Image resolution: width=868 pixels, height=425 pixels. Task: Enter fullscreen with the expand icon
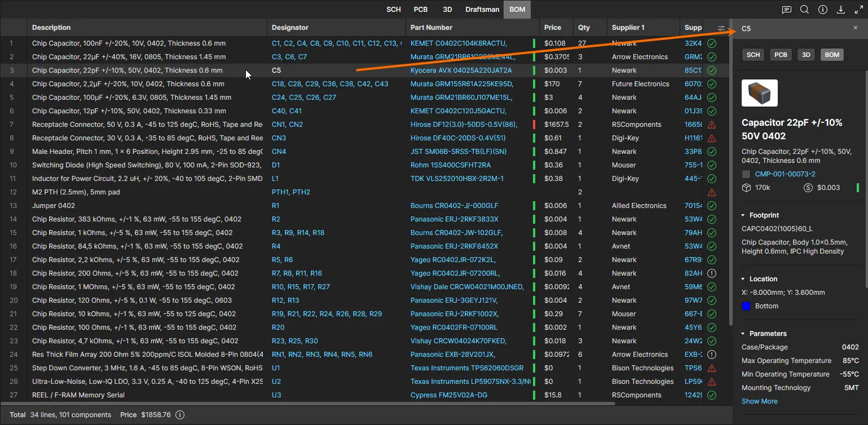858,10
